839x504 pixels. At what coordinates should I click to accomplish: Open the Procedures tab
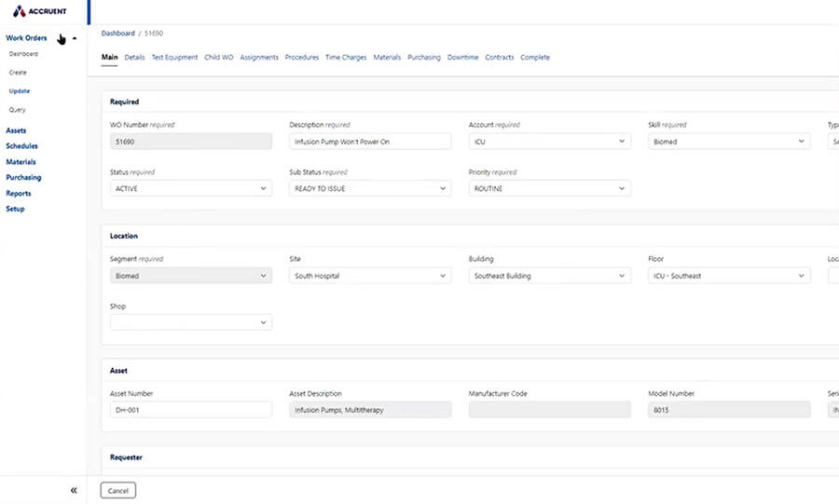click(302, 57)
